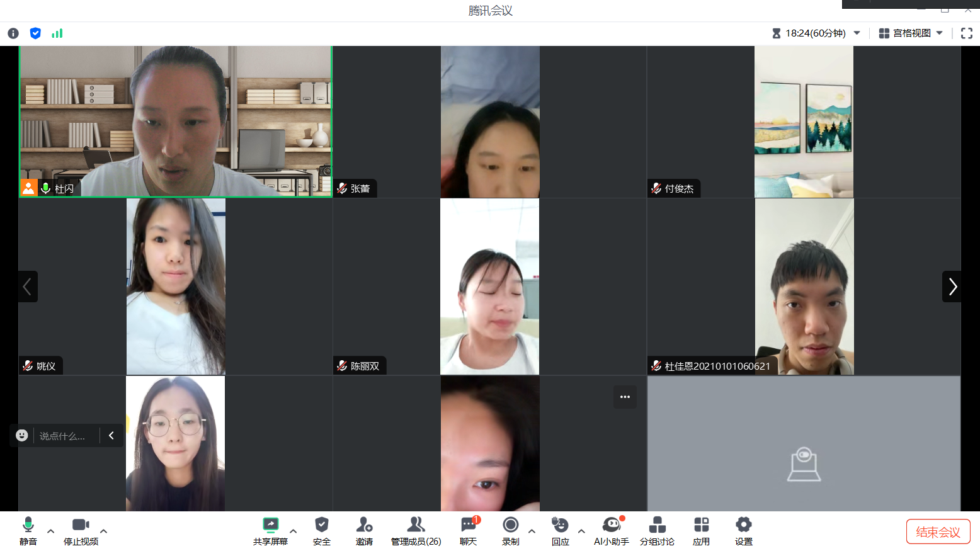This screenshot has height=551, width=980.
Task: Expand audio options arrow next to 静音
Action: 51,531
